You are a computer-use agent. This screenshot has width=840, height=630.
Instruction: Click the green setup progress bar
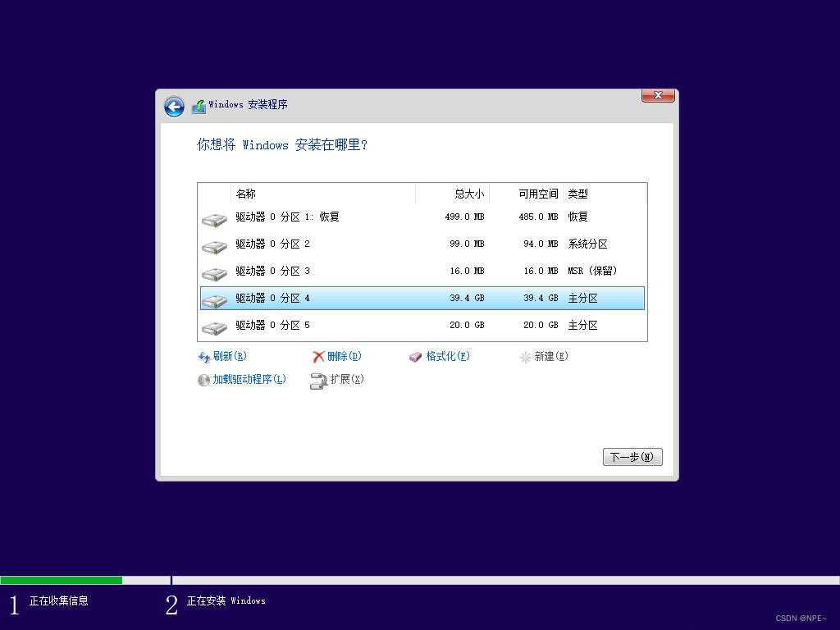pos(61,580)
